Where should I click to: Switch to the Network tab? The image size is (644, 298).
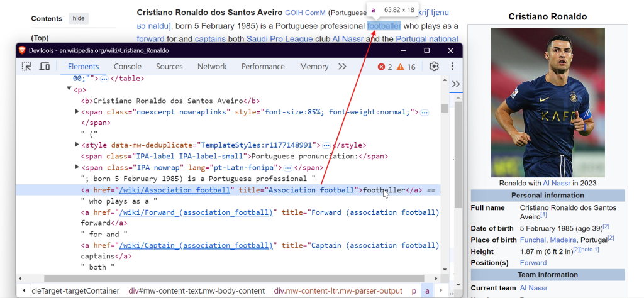coord(212,67)
